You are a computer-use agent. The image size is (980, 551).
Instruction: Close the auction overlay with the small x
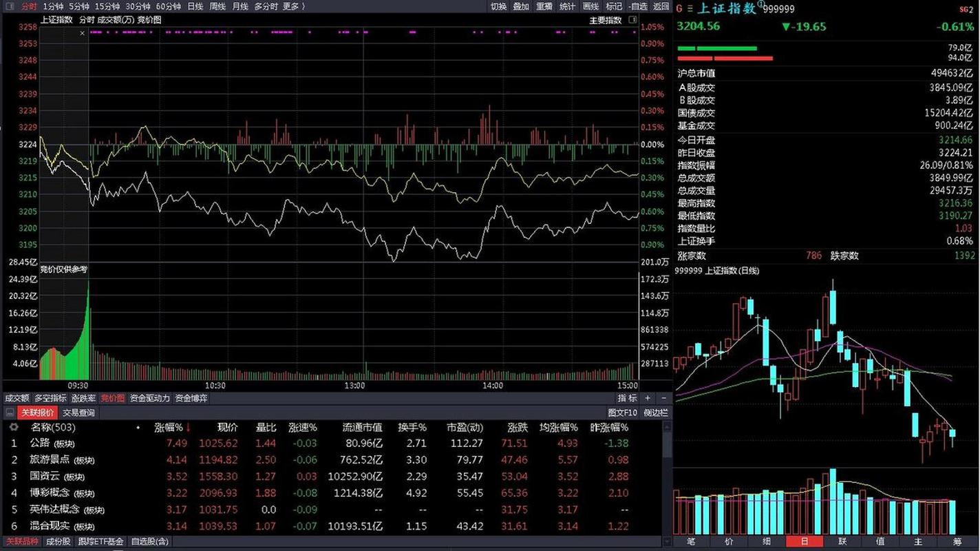pos(83,32)
